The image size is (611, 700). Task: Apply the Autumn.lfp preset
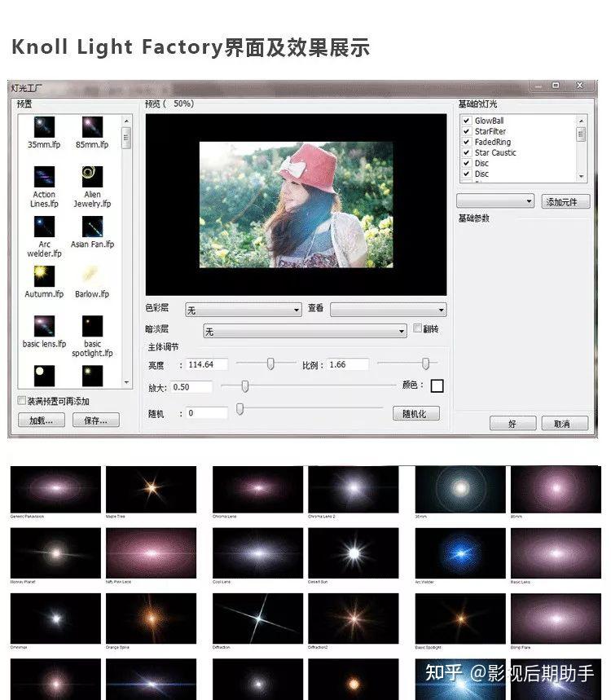coord(44,276)
